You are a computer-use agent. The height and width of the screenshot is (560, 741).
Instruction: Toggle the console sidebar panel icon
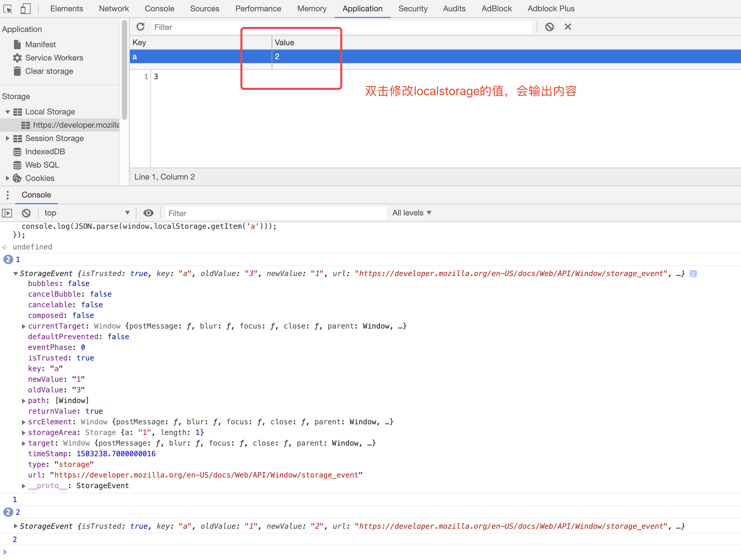7,213
